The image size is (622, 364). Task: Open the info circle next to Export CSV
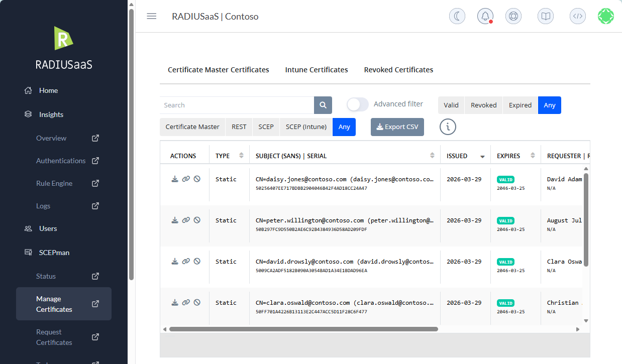point(447,127)
